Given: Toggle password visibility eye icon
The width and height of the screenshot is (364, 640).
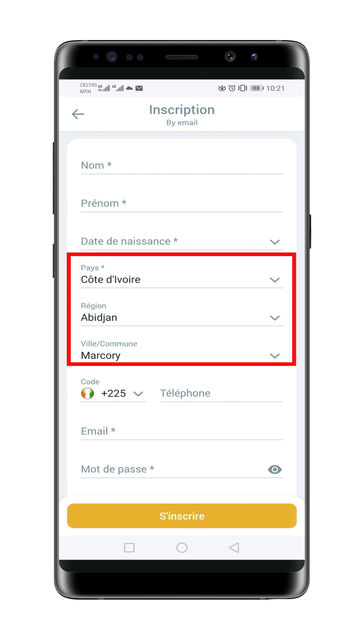Looking at the screenshot, I should [275, 469].
